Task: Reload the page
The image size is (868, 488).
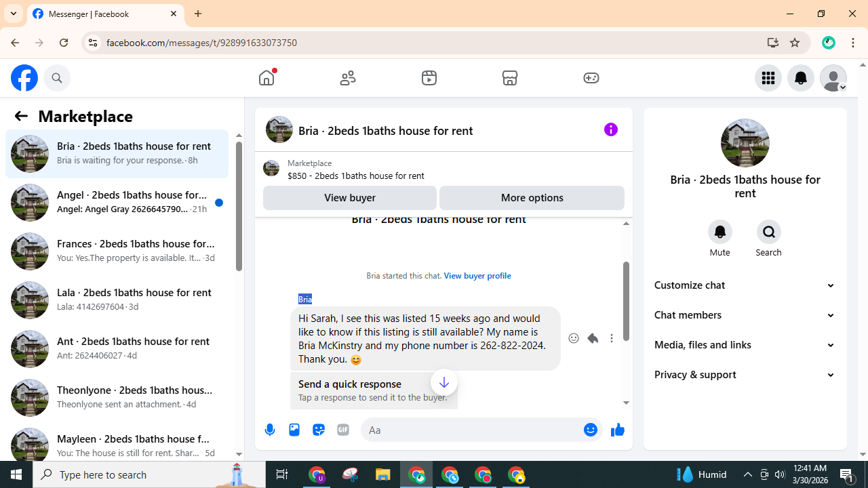Action: pos(64,43)
